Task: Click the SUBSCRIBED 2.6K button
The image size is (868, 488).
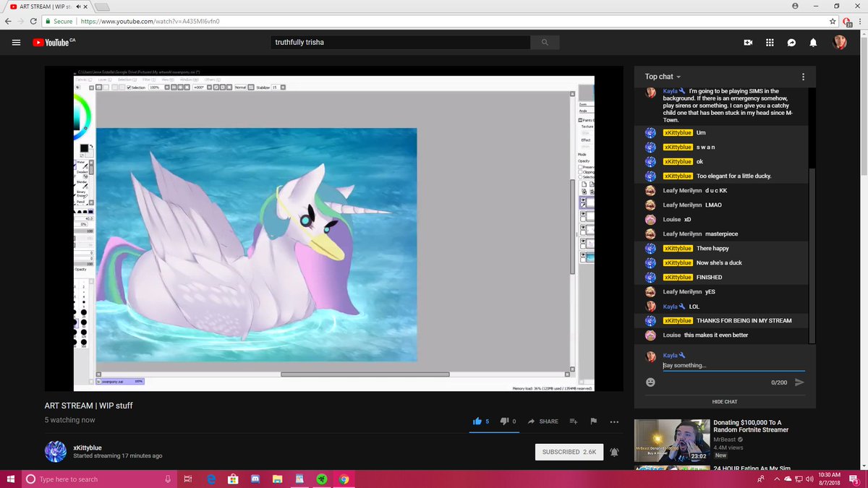Action: [569, 452]
